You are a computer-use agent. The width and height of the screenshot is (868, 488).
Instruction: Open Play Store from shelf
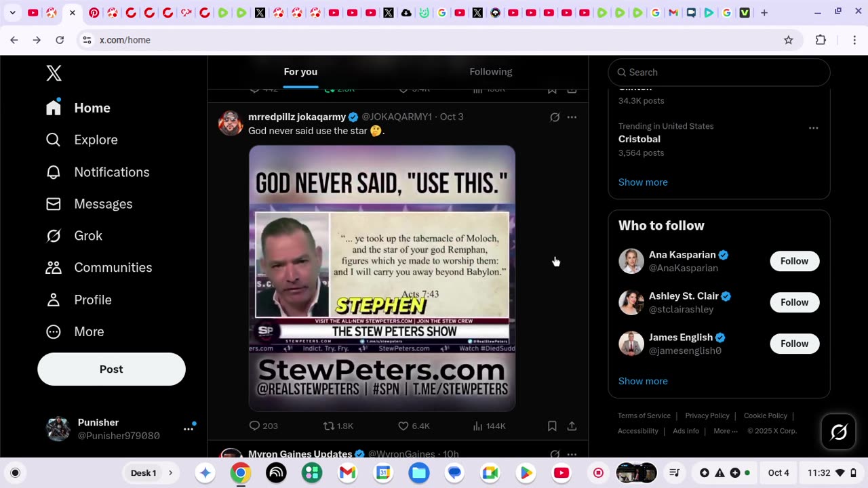[526, 472]
